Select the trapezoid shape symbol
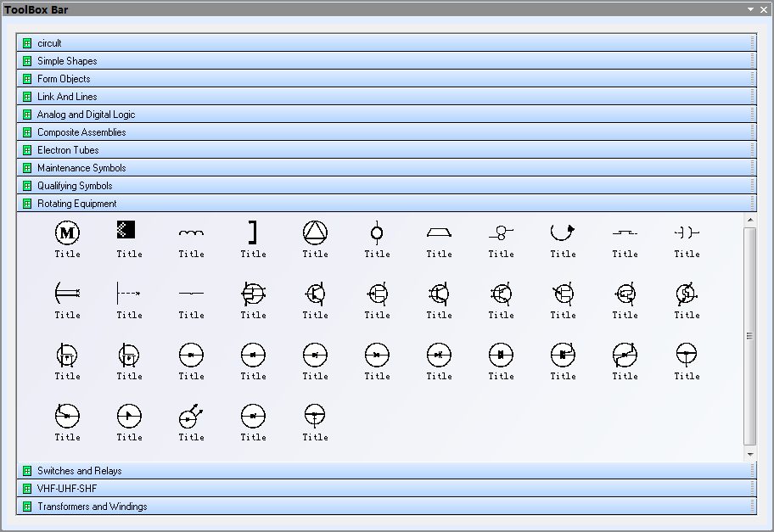Viewport: 774px width, 532px height. [439, 232]
